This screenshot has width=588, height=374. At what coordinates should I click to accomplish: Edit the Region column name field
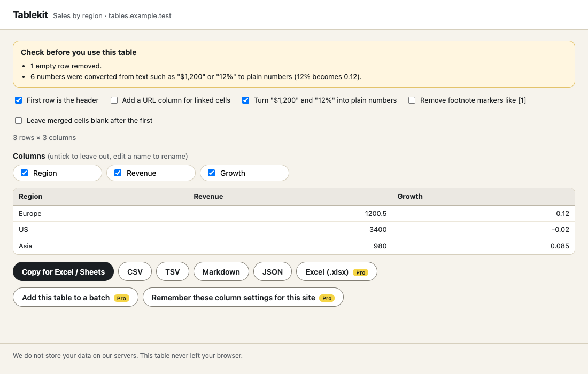[65, 173]
